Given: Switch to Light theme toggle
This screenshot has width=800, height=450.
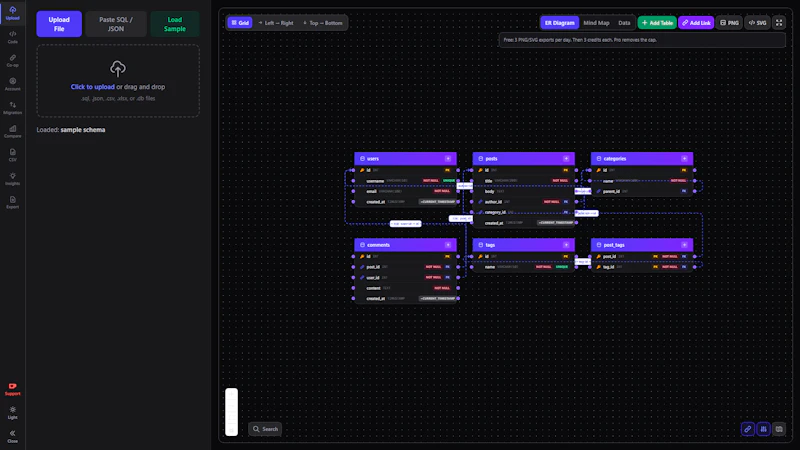Looking at the screenshot, I should (x=12, y=413).
